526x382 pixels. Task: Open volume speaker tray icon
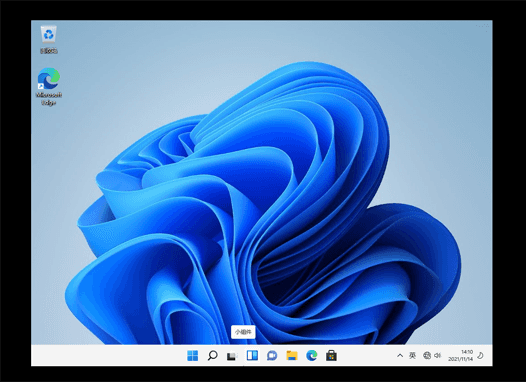point(437,356)
